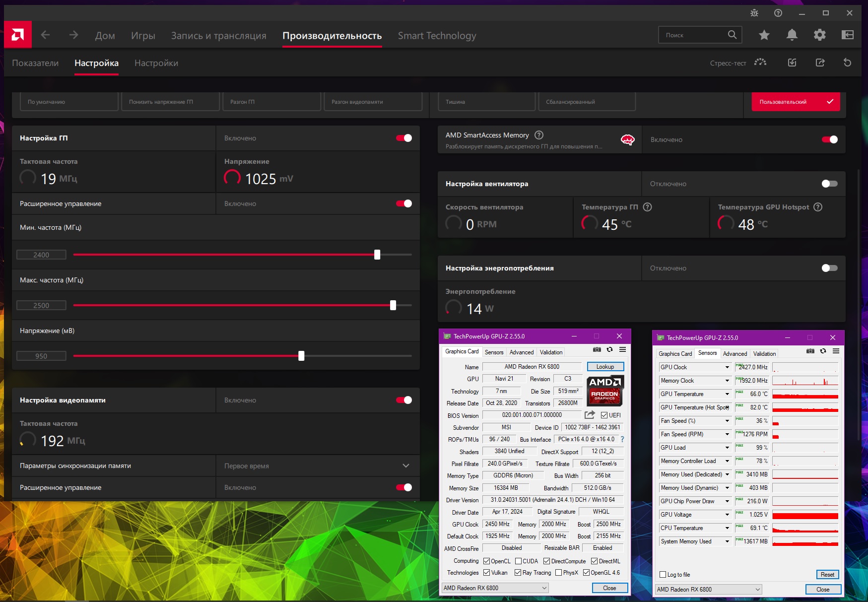Click the Bus Interface question mark in GPU-Z

click(622, 439)
